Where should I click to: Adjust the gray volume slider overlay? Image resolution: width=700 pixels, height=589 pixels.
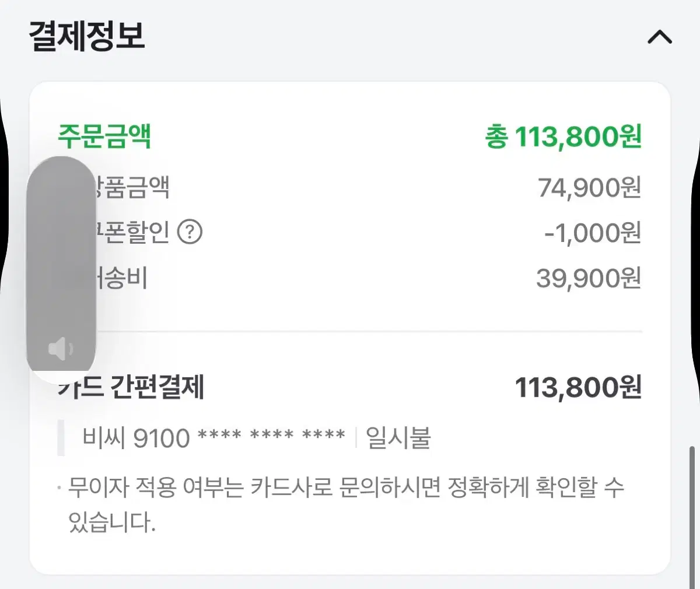[61, 262]
